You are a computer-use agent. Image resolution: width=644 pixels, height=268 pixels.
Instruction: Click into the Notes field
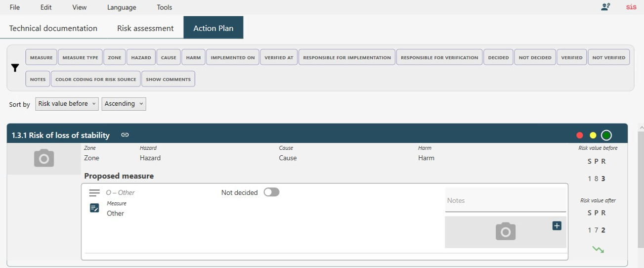505,200
